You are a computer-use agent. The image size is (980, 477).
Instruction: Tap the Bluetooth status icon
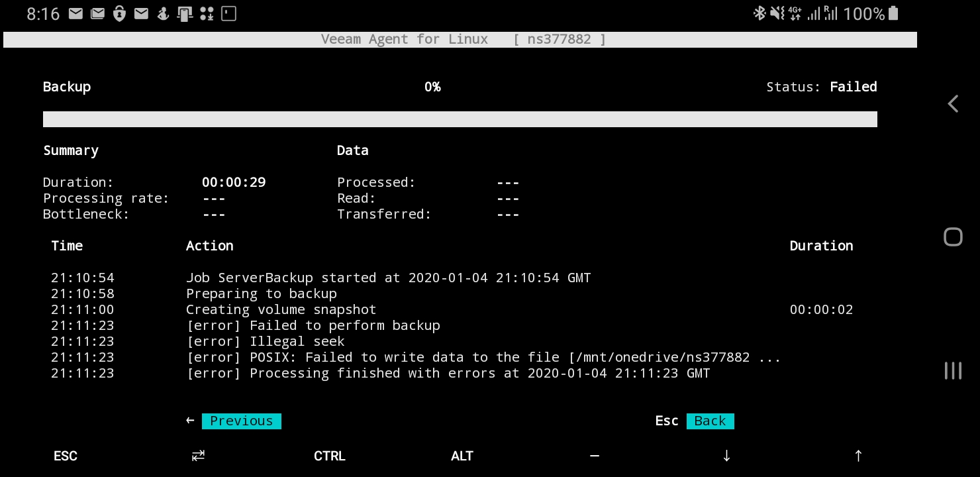pos(759,13)
